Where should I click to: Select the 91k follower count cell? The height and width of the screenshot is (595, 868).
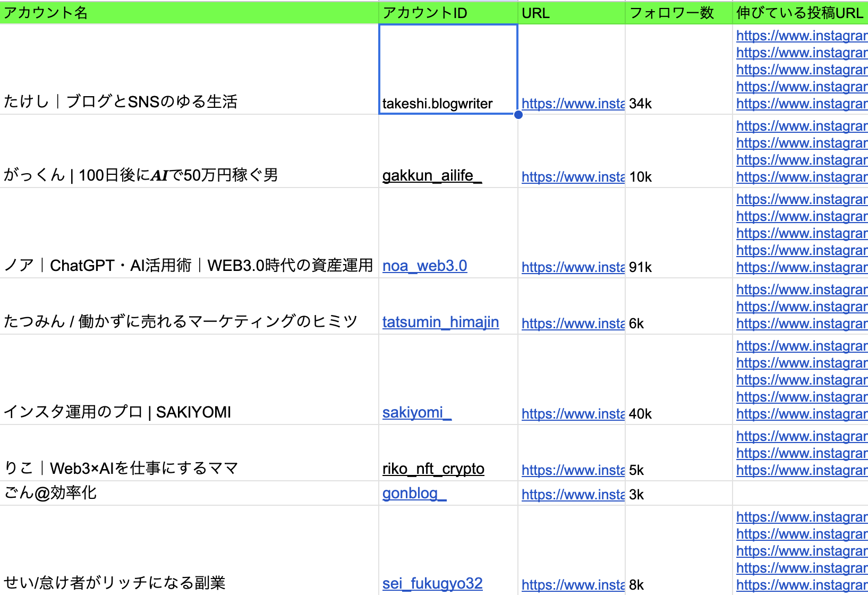point(679,233)
